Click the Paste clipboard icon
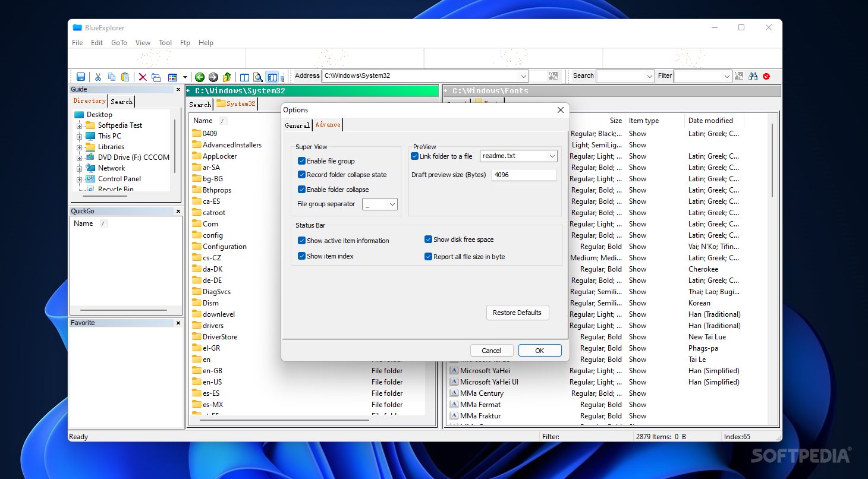Viewport: 868px width, 479px height. (125, 77)
